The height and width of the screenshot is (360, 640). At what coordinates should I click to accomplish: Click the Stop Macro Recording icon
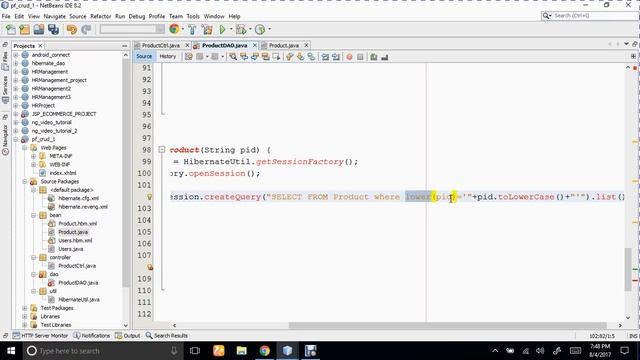click(360, 57)
